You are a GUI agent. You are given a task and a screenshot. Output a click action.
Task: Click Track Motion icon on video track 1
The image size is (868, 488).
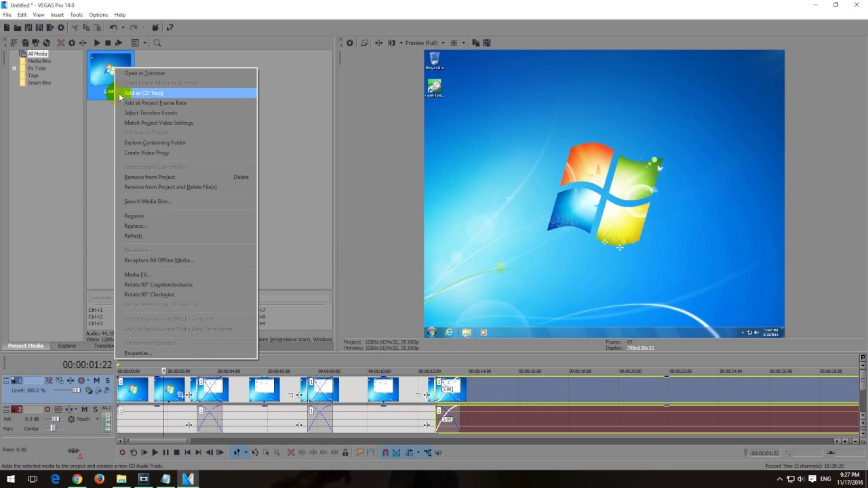click(60, 380)
